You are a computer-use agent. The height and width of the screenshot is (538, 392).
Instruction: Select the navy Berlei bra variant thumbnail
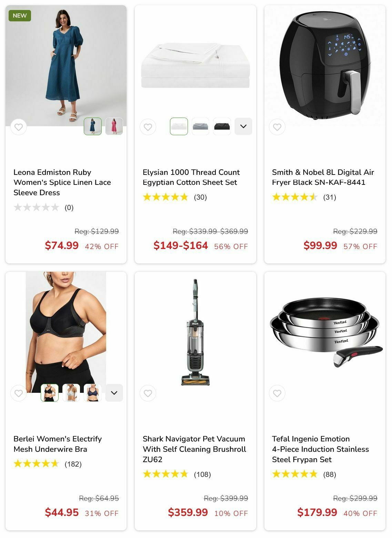(x=93, y=393)
